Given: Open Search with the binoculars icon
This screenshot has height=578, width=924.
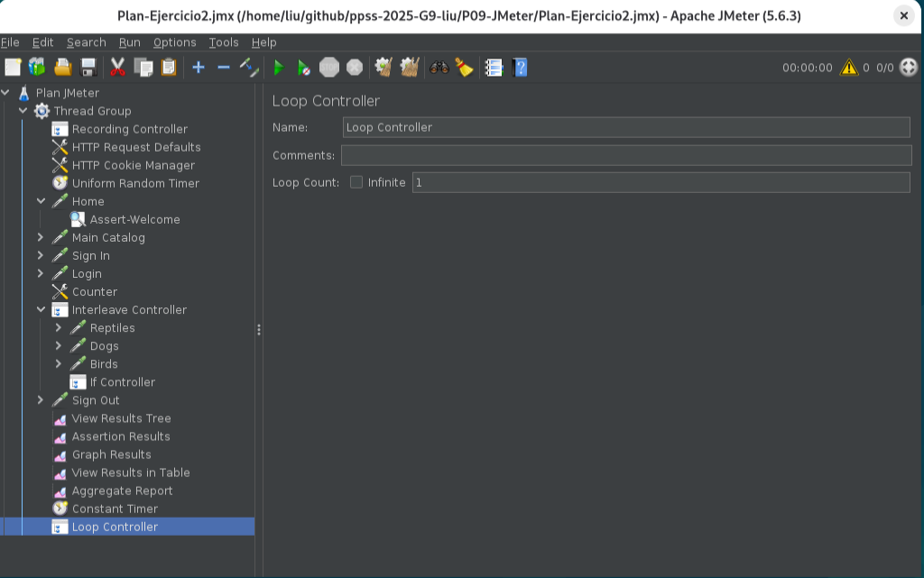Looking at the screenshot, I should click(x=439, y=68).
